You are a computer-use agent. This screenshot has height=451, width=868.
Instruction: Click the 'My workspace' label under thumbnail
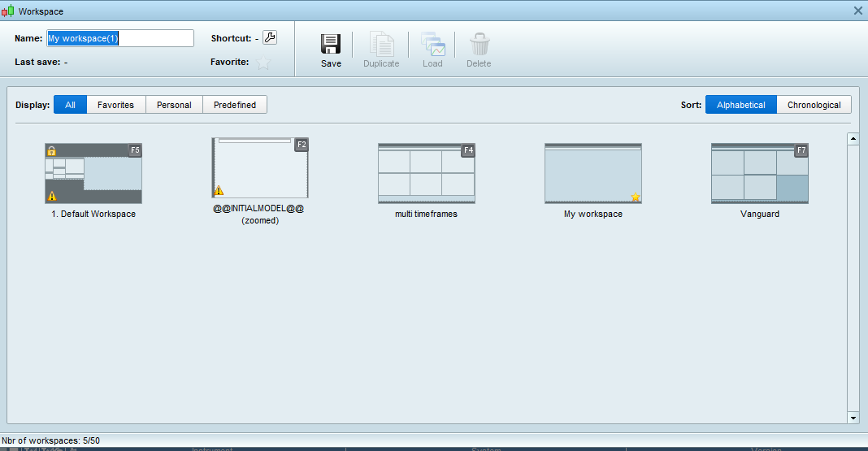(x=592, y=215)
